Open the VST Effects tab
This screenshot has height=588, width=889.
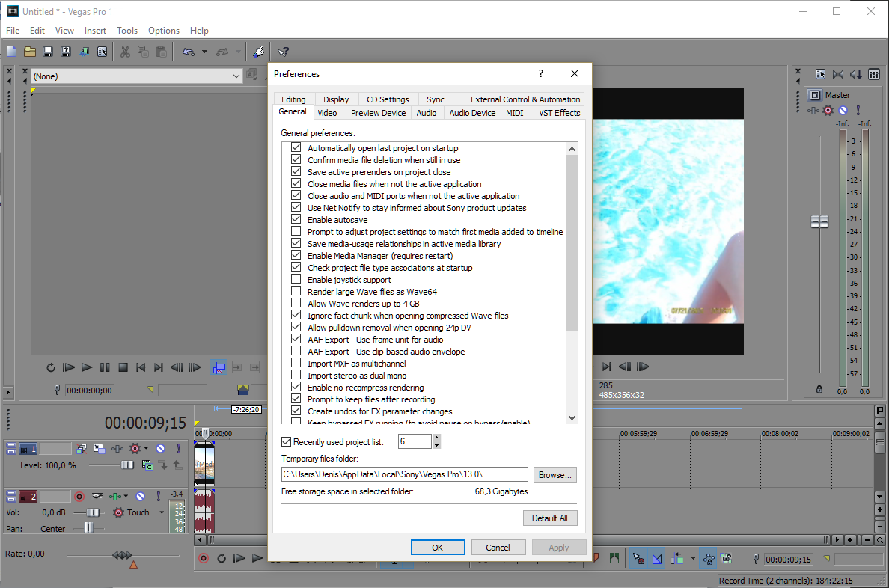click(559, 113)
